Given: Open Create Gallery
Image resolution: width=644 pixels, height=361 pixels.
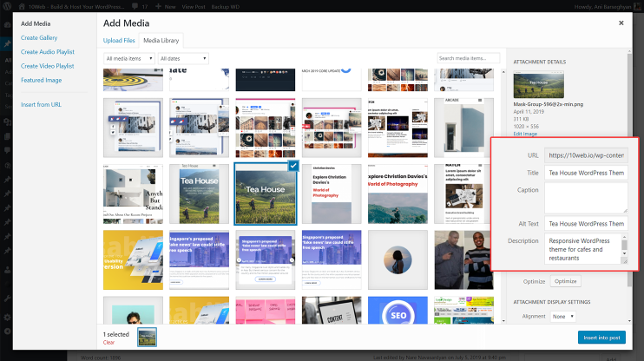Looking at the screenshot, I should coord(39,38).
